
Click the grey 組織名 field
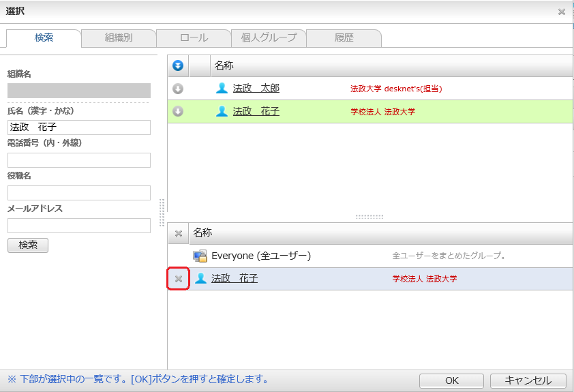79,91
